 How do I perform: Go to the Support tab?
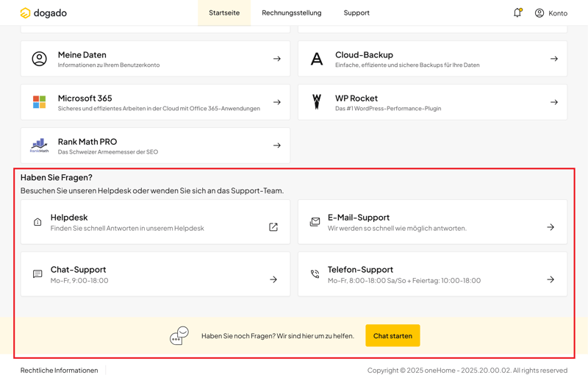coord(356,13)
